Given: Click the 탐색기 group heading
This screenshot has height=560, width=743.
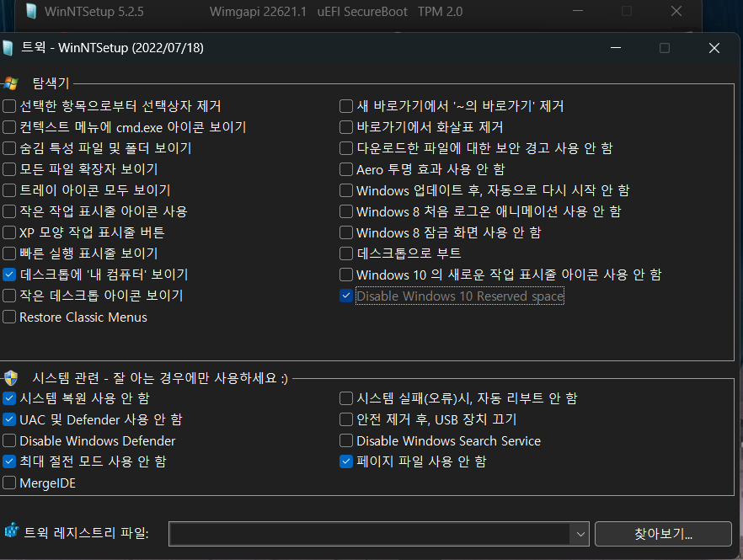Looking at the screenshot, I should coord(51,83).
